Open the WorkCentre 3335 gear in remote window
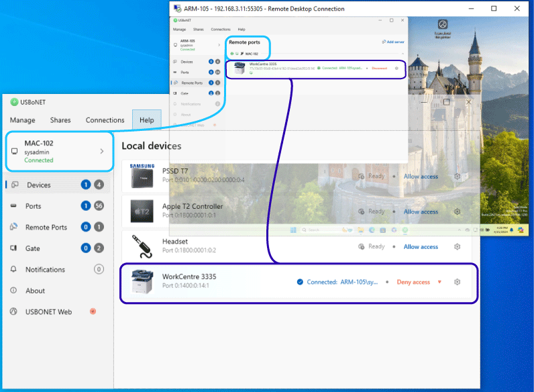Screen dimensions: 534x392 coord(396,68)
